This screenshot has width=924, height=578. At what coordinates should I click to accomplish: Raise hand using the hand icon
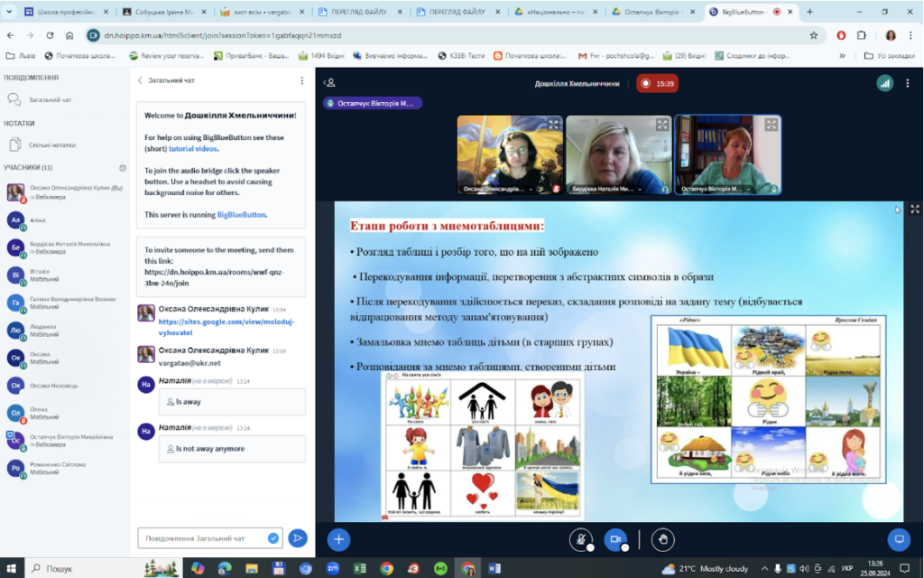(x=663, y=539)
